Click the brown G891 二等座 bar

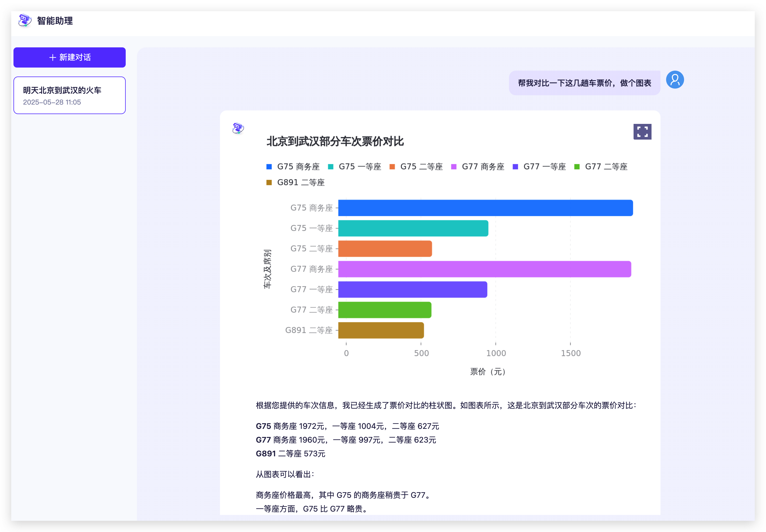[381, 330]
